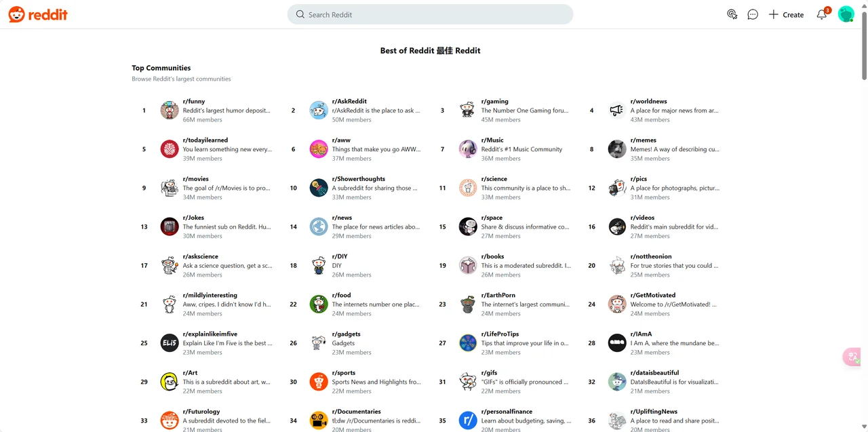The width and height of the screenshot is (868, 432).
Task: Click the r/gaming community icon
Action: [468, 111]
